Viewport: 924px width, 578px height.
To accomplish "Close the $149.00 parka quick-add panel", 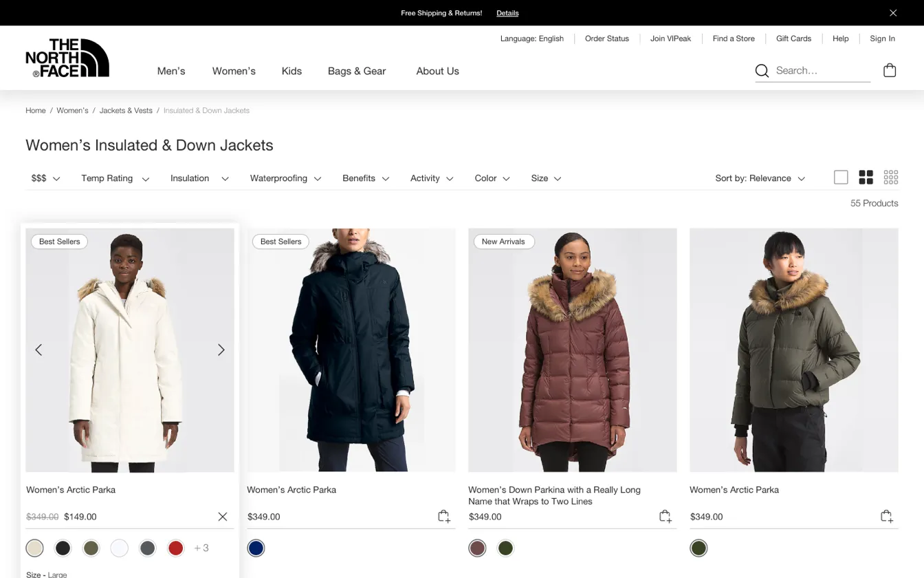I will coord(223,517).
